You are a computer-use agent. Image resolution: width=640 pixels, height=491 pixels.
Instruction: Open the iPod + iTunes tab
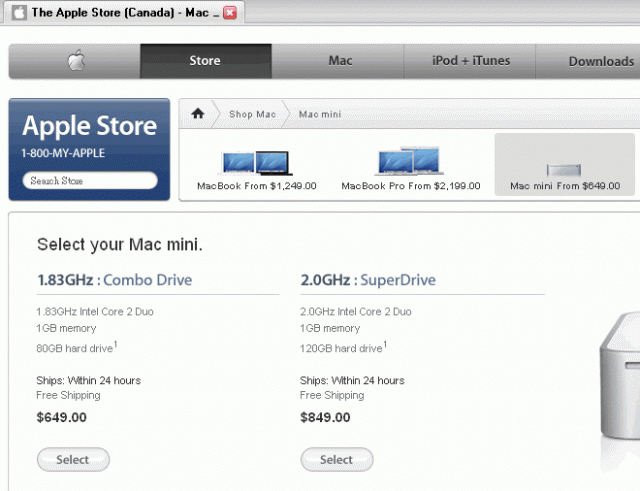(469, 61)
